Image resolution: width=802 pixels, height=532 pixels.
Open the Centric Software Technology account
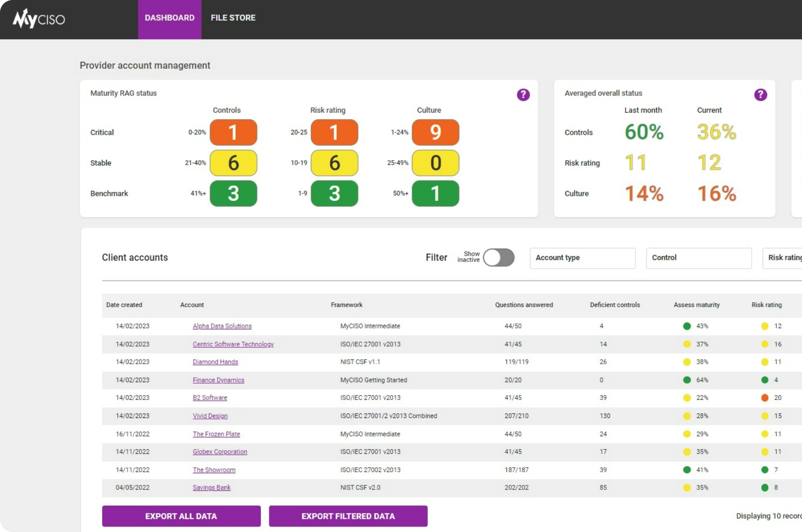pyautogui.click(x=233, y=344)
